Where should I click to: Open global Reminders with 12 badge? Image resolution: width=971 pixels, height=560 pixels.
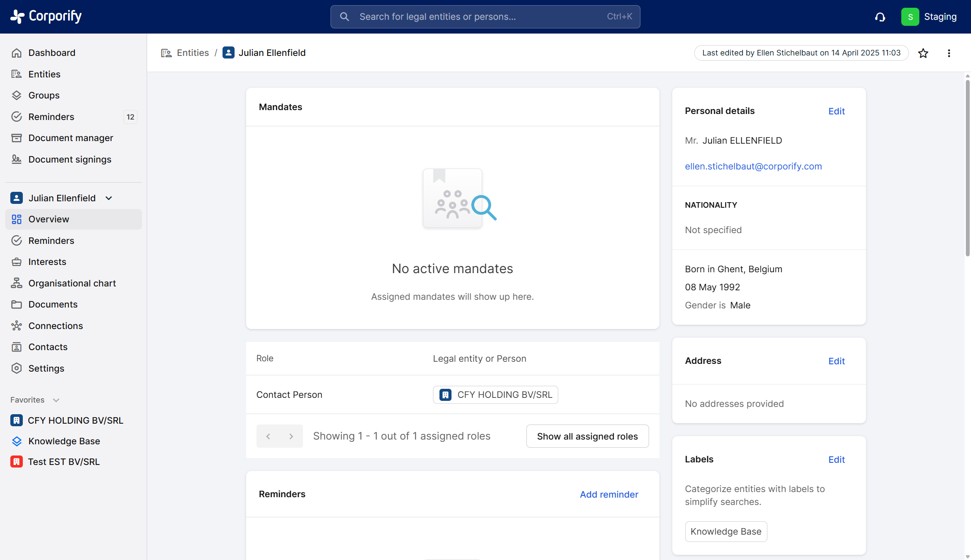[51, 117]
